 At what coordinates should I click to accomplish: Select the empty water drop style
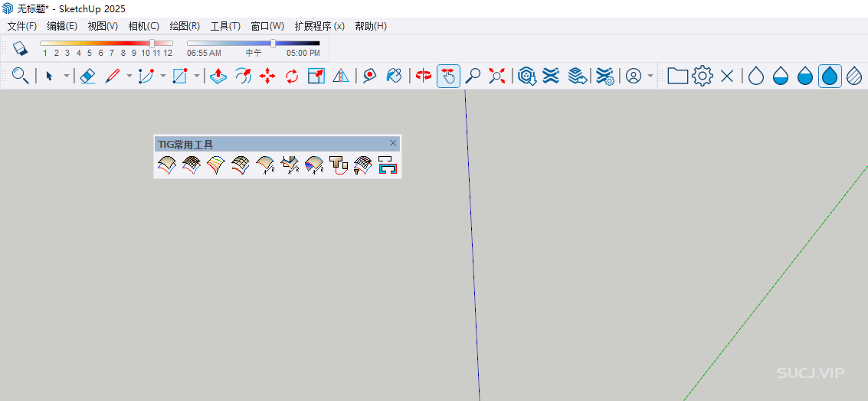coord(756,76)
